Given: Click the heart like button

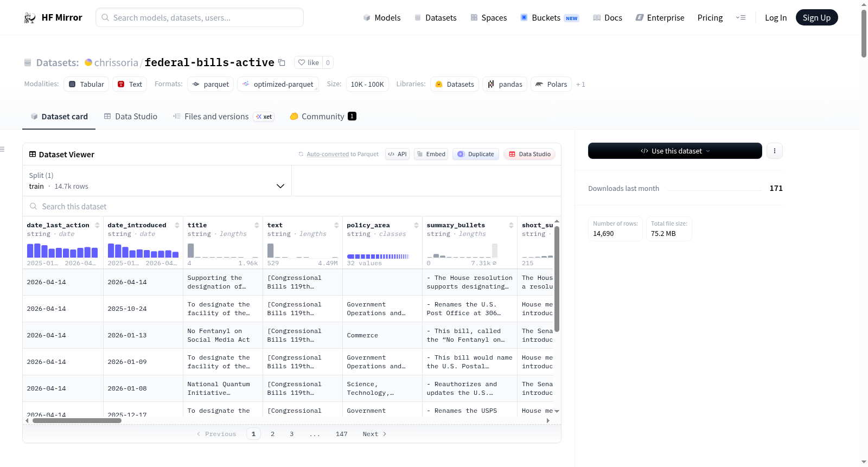Looking at the screenshot, I should [x=308, y=62].
